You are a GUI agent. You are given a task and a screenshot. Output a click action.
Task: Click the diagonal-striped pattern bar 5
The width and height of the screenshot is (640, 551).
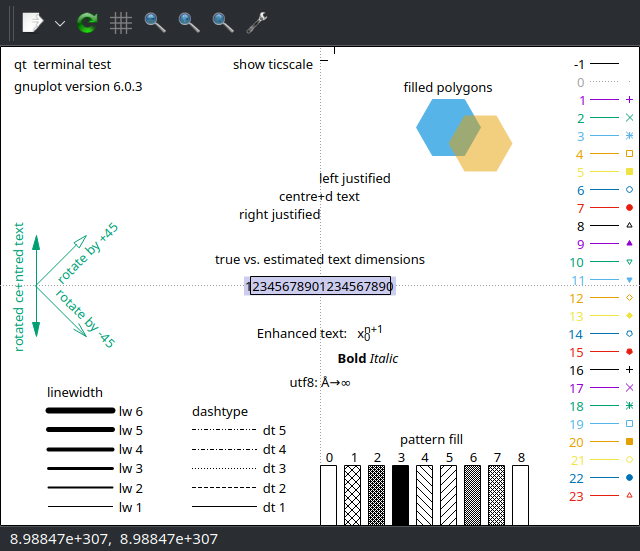coord(449,495)
